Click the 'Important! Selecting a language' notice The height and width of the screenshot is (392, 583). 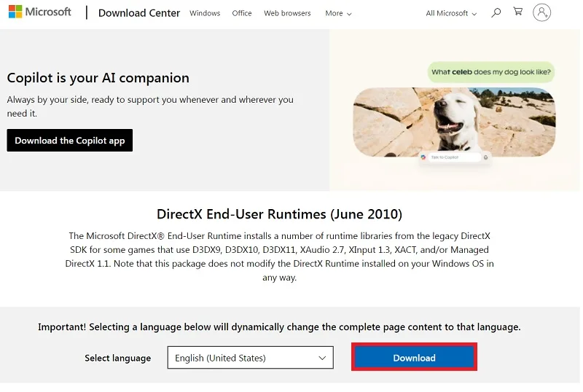(x=279, y=327)
